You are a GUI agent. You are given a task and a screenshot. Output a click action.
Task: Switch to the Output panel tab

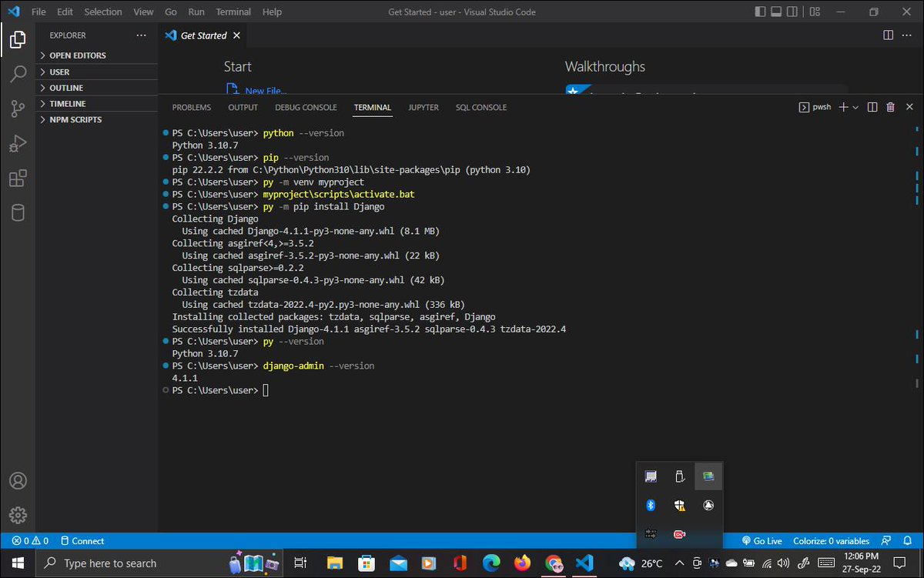pyautogui.click(x=243, y=108)
